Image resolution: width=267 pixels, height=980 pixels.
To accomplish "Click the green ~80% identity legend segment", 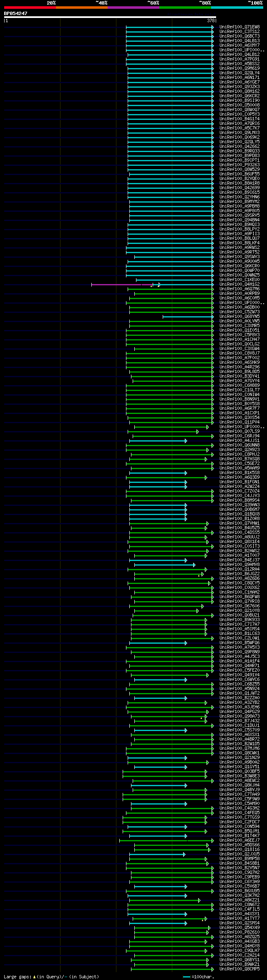I will click(185, 8).
